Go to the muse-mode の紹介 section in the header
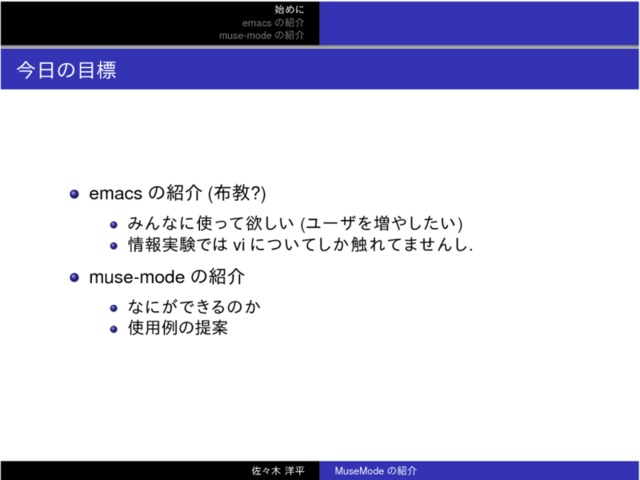Image resolution: width=640 pixels, height=480 pixels. click(x=262, y=35)
